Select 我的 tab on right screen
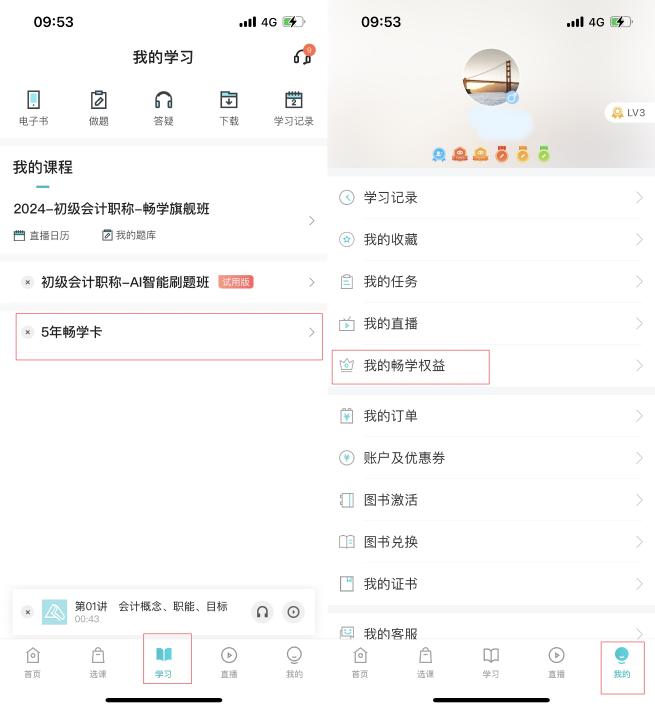Image resolution: width=655 pixels, height=709 pixels. pyautogui.click(x=622, y=662)
